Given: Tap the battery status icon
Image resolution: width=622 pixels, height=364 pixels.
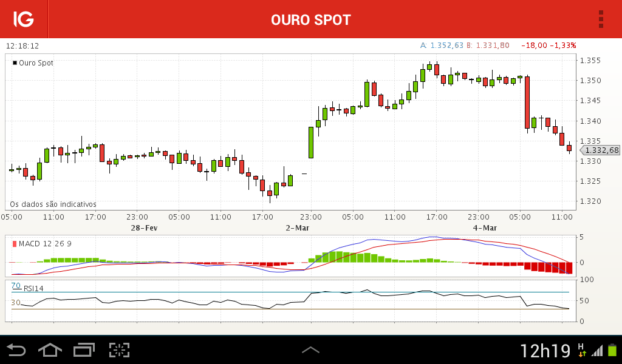Looking at the screenshot, I should [612, 350].
